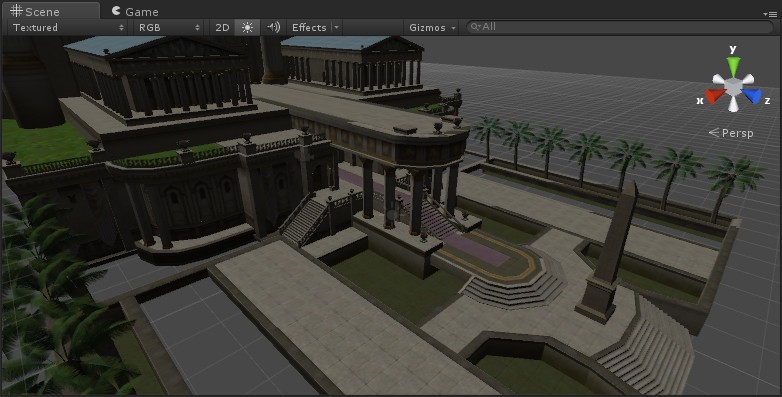Toggle scene audio with the speaker button
This screenshot has width=782, height=397.
coord(273,27)
